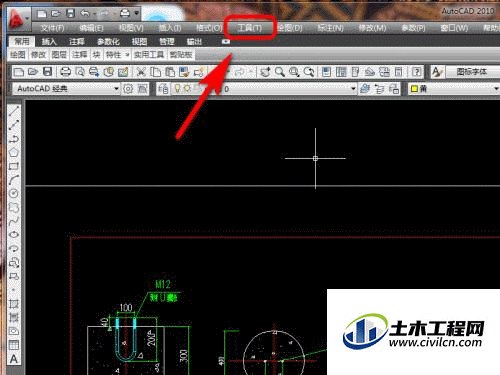
Task: Open the 标注(N) menu
Action: tap(330, 28)
